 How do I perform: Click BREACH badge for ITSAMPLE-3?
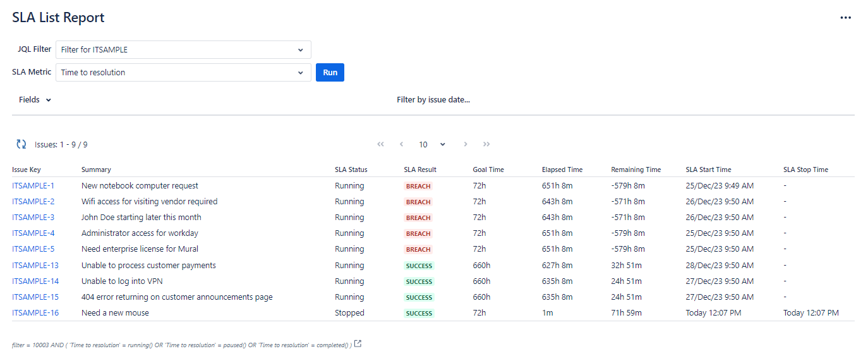418,218
